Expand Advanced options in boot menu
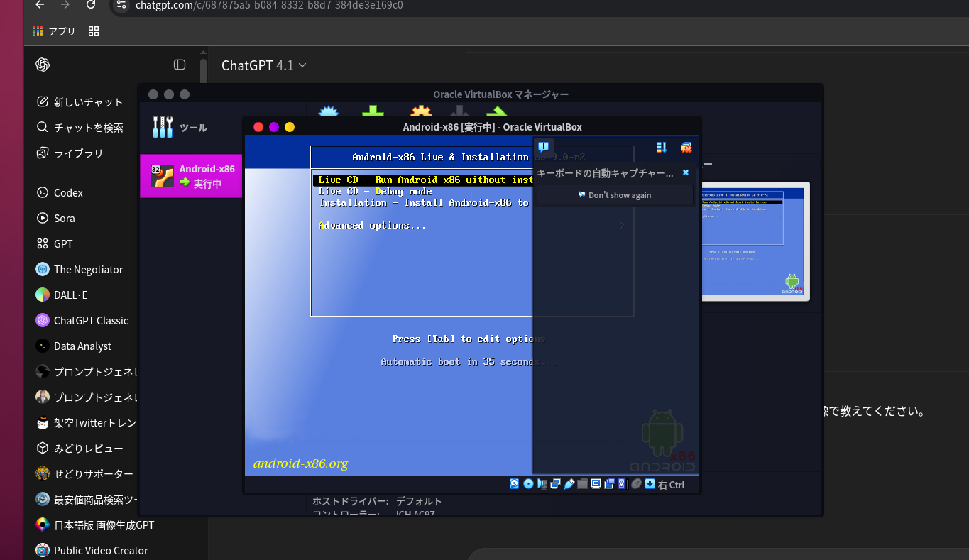Viewport: 969px width, 560px height. coord(372,226)
